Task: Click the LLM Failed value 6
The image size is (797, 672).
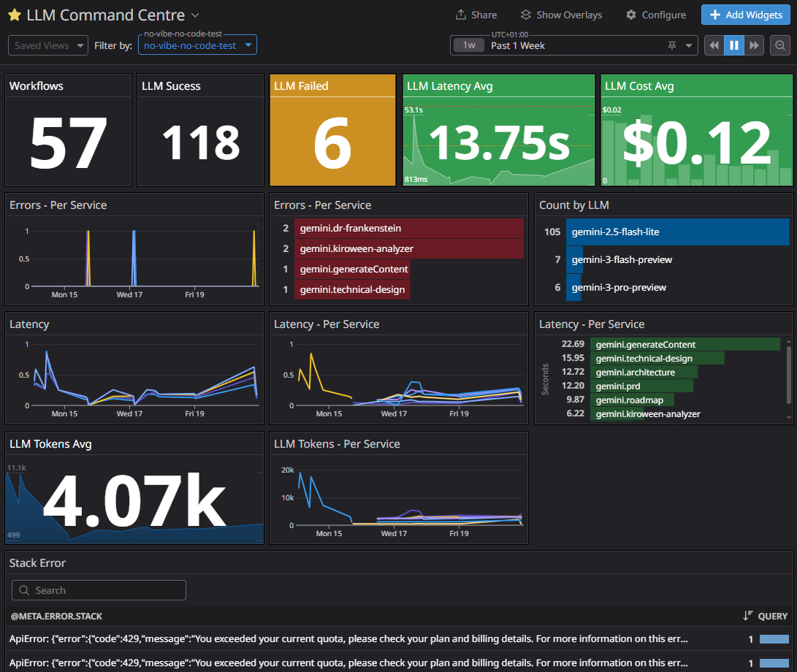Action: coord(332,143)
